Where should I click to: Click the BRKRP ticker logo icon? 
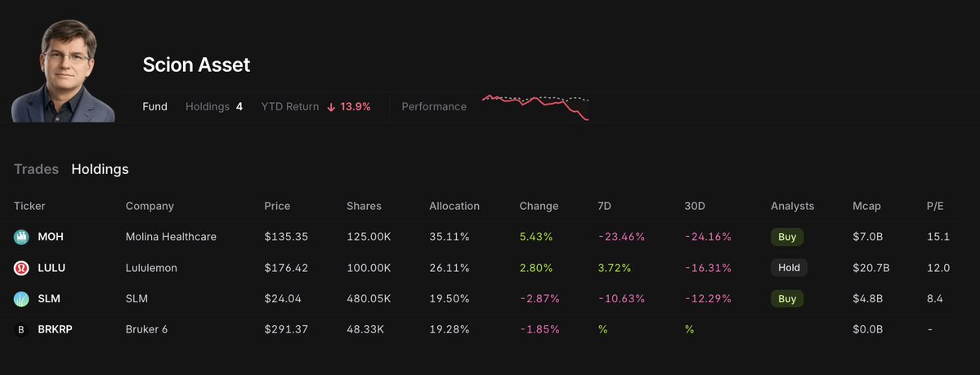tap(21, 330)
